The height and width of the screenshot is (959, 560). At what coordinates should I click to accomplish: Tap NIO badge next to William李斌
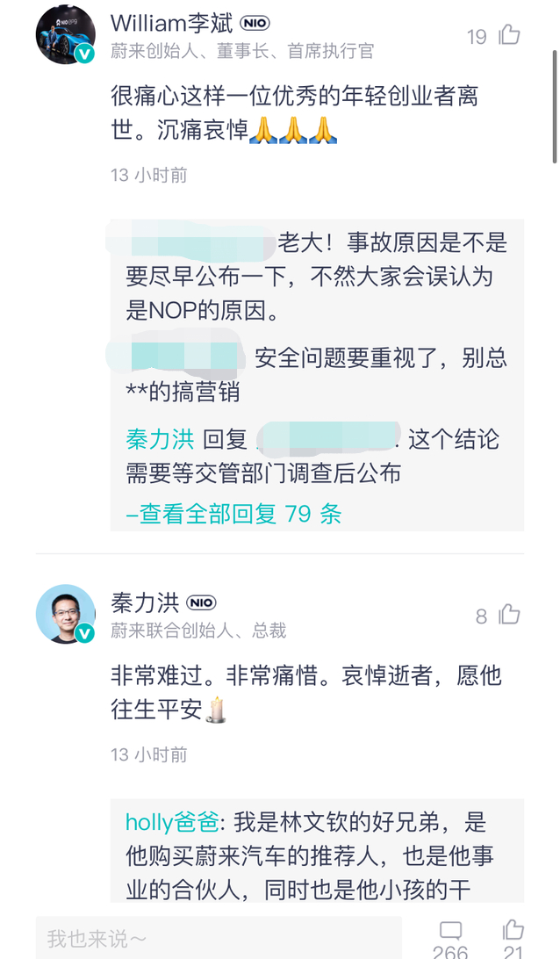[255, 24]
